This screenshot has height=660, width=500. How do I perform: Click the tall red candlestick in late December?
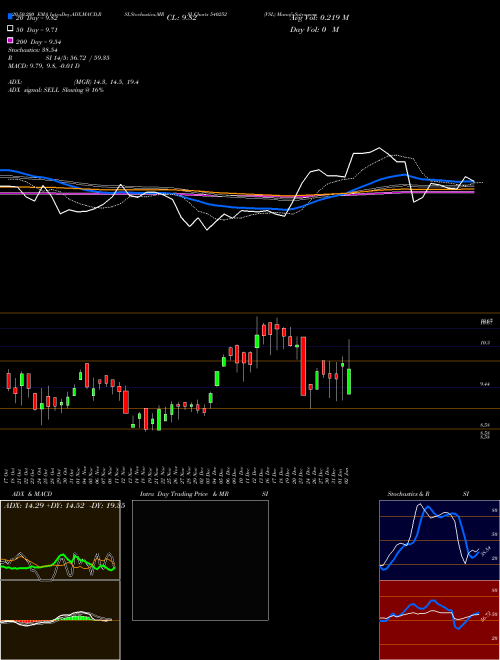pos(303,366)
